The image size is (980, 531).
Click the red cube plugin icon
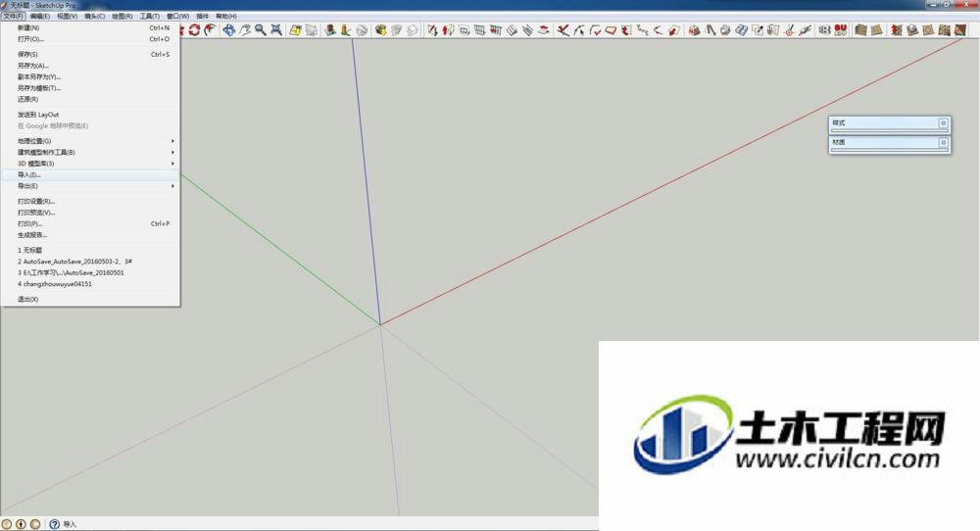pyautogui.click(x=693, y=30)
